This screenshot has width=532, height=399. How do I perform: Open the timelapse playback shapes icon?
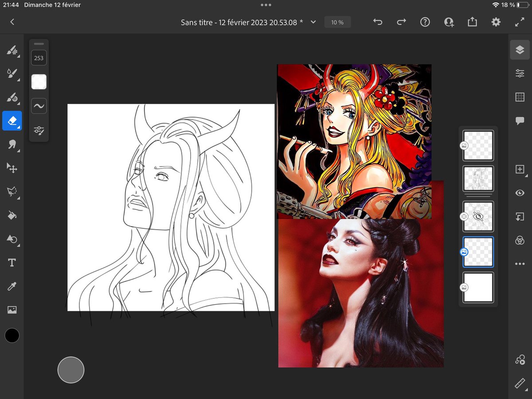tap(520, 360)
